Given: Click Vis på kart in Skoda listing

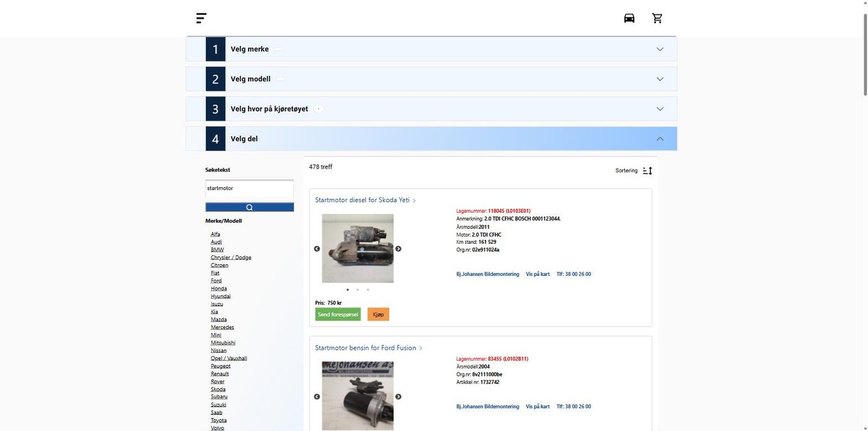Looking at the screenshot, I should click(x=538, y=274).
